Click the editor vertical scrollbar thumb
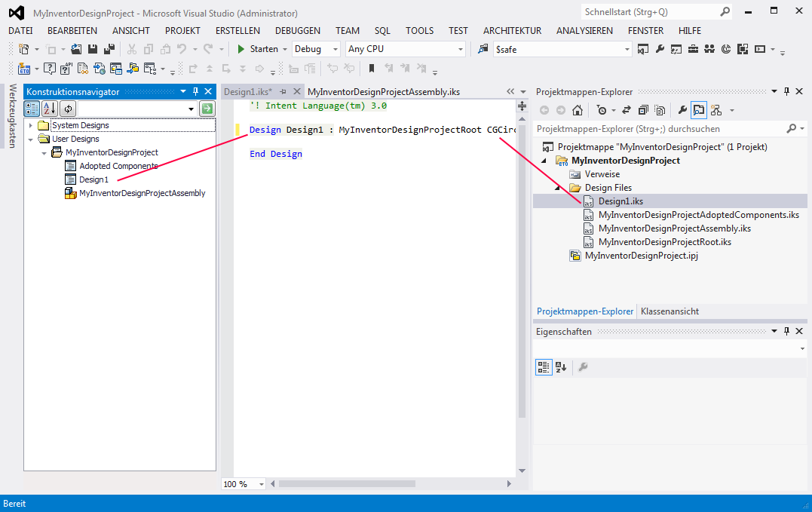The image size is (812, 512). 522,271
